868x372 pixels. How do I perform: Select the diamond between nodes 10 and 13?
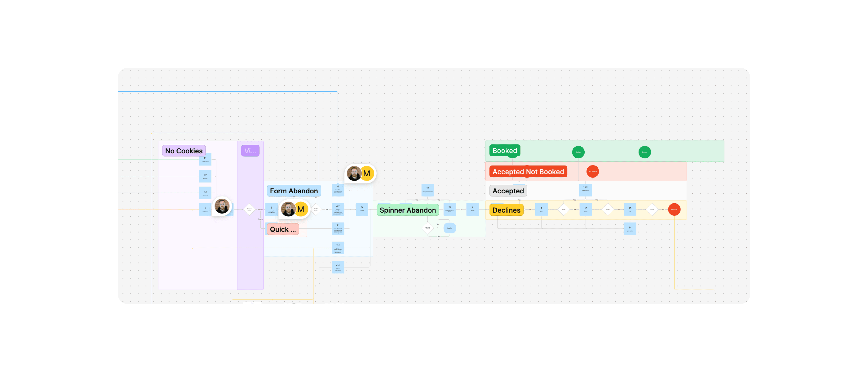tap(608, 209)
